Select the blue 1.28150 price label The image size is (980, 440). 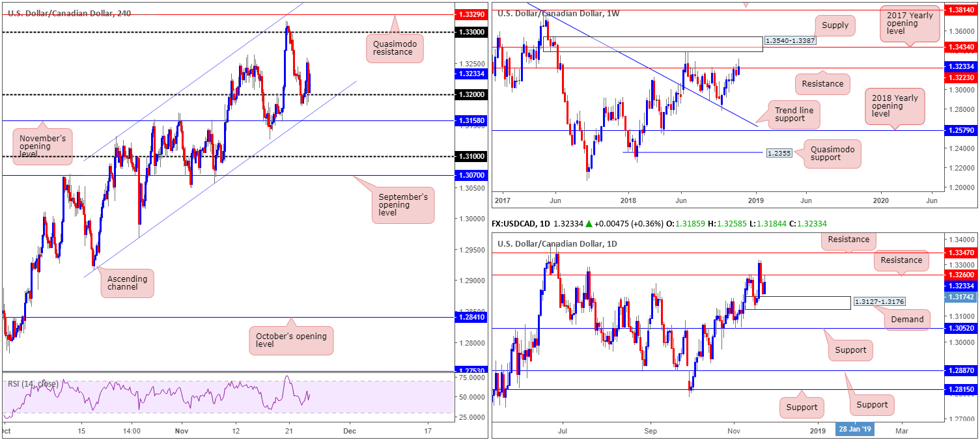point(960,389)
